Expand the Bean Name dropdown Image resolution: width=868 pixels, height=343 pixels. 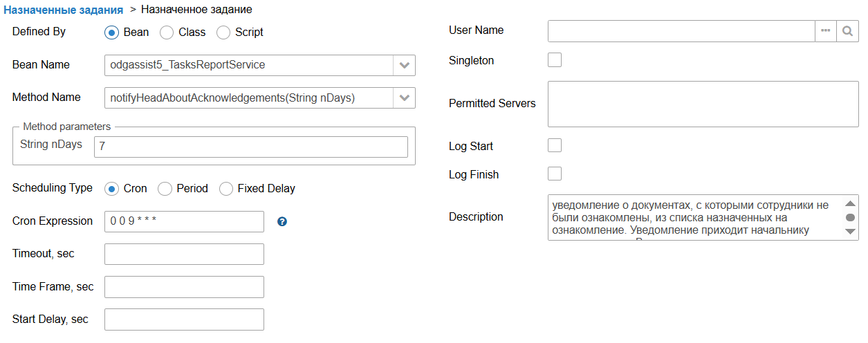point(405,65)
